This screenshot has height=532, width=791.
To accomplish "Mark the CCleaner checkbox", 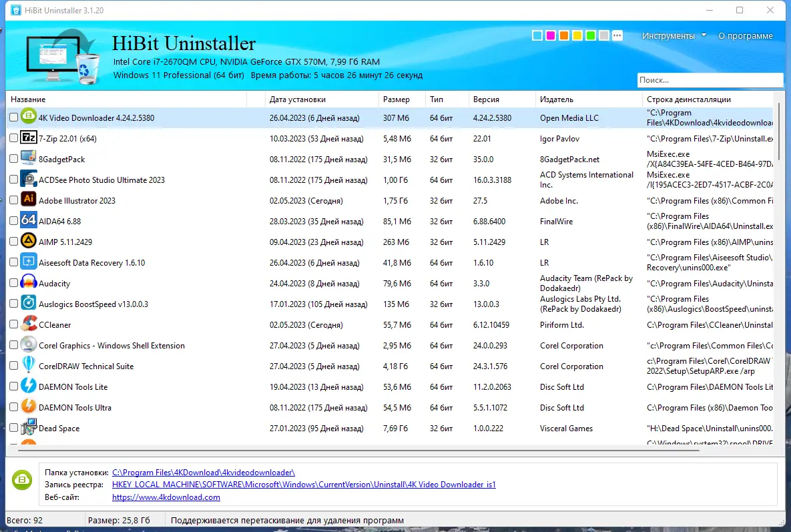I will (x=13, y=324).
